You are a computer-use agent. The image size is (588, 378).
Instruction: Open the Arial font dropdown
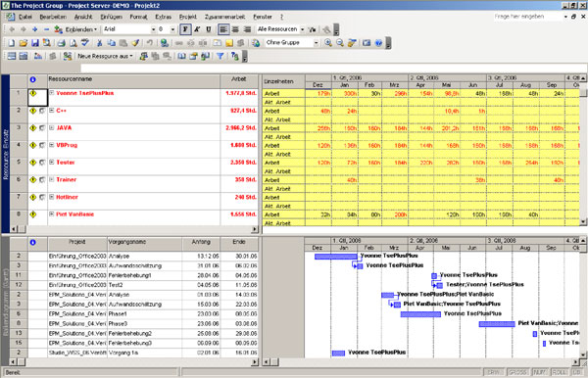[x=153, y=29]
